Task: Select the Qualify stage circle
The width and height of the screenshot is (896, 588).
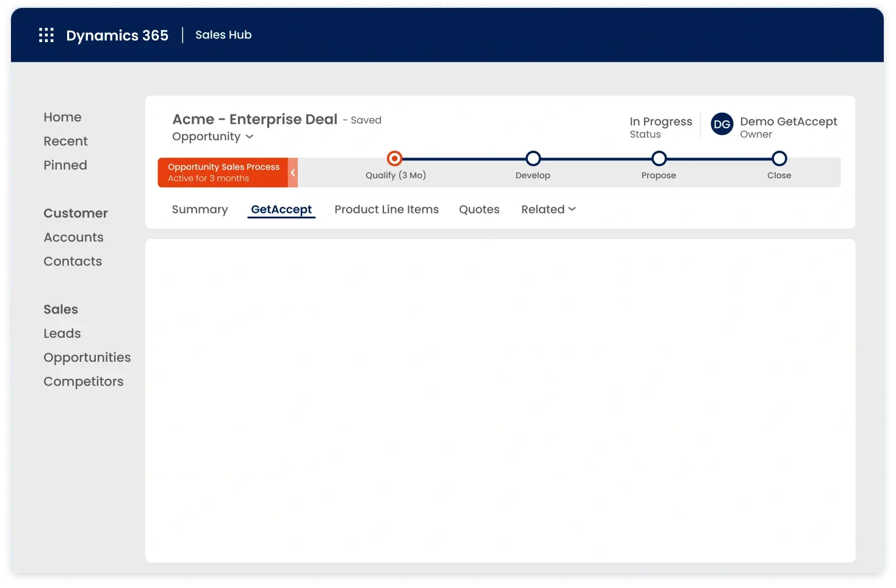Action: tap(395, 159)
